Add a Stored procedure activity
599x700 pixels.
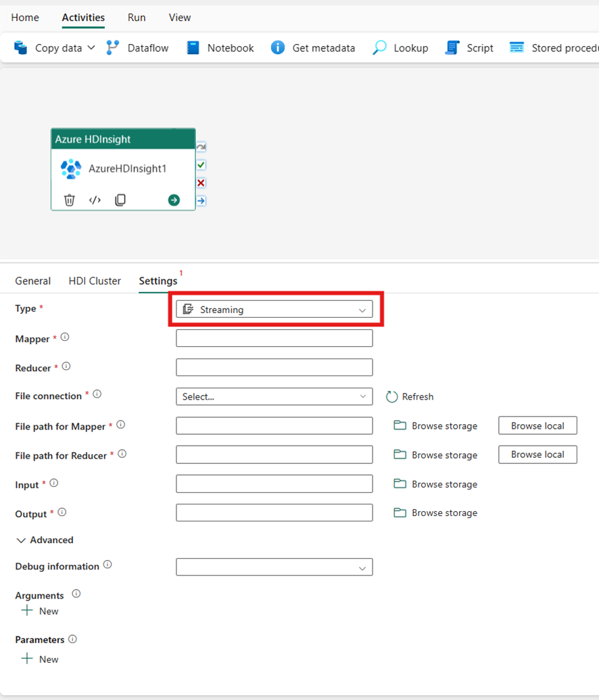pos(554,48)
